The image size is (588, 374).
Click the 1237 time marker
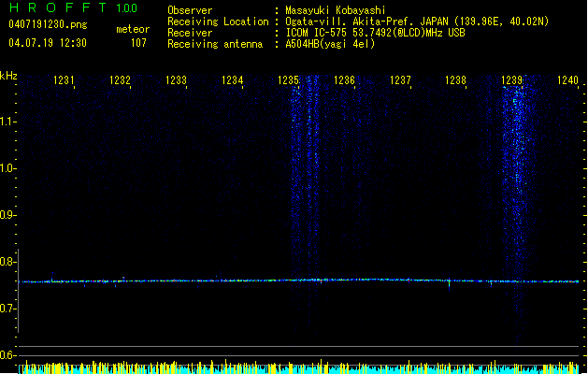coord(400,79)
